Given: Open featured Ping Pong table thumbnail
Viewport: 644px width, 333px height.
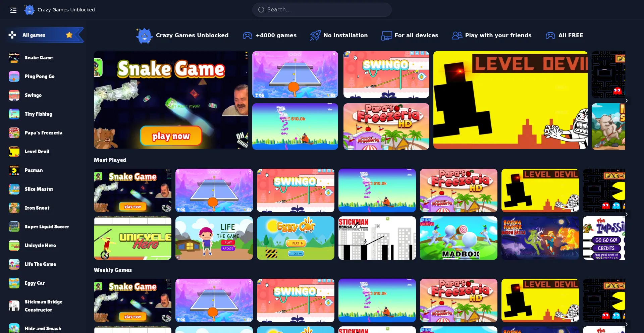Looking at the screenshot, I should click(295, 74).
